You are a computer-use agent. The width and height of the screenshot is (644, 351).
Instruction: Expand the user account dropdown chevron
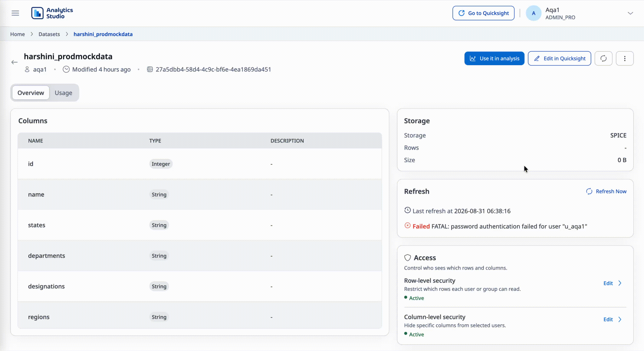[x=630, y=13]
